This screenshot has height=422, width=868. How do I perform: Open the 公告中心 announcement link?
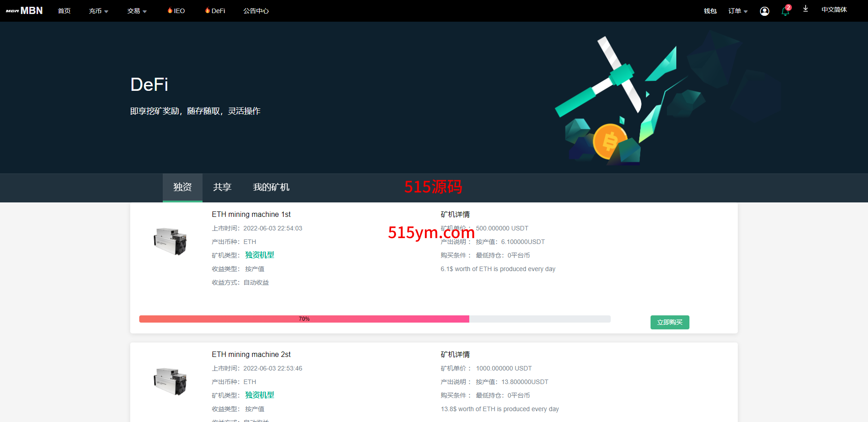(x=256, y=11)
